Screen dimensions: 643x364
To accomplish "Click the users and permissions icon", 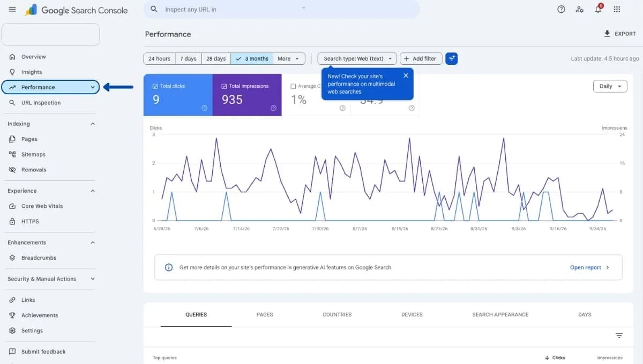I will click(579, 9).
